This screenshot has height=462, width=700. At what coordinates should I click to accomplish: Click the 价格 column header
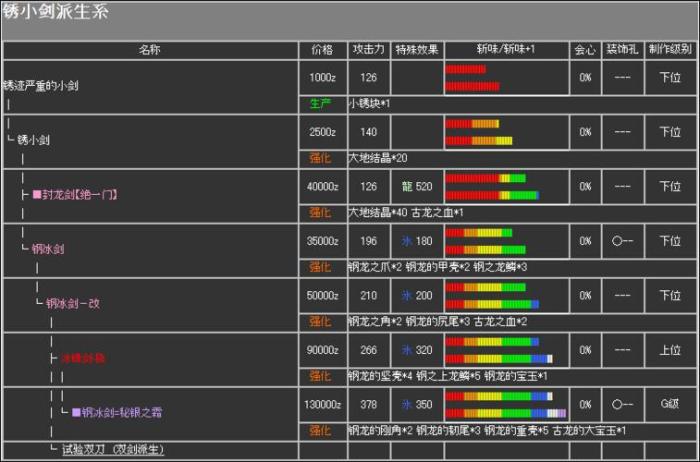point(322,50)
